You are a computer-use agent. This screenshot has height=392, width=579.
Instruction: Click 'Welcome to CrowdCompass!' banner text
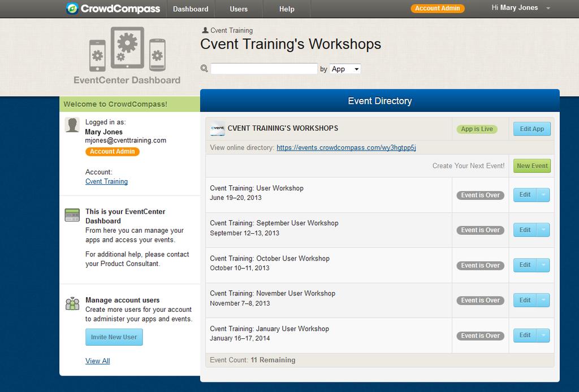click(x=115, y=104)
